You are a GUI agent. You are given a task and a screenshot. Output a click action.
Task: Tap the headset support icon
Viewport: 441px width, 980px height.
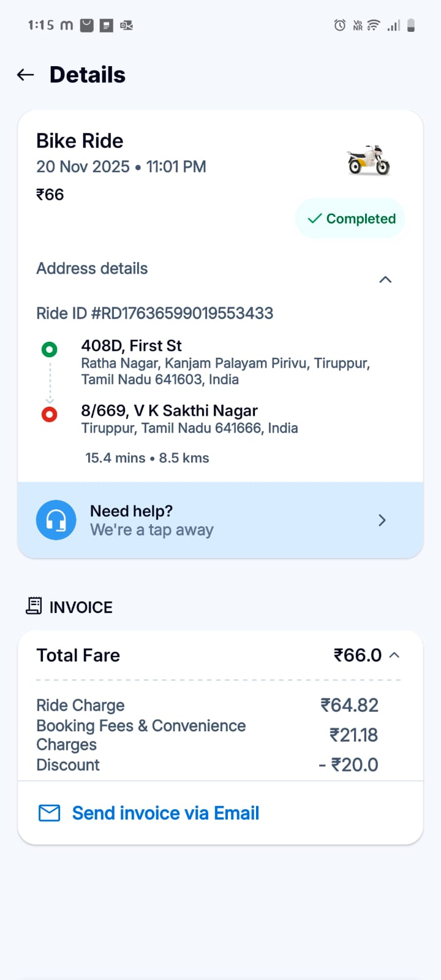pos(56,520)
